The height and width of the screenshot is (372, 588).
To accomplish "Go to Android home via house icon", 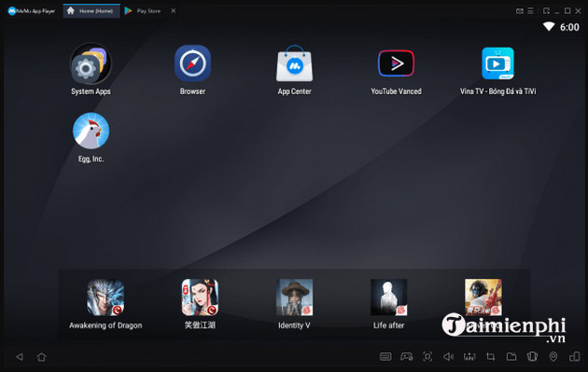I will pyautogui.click(x=42, y=357).
